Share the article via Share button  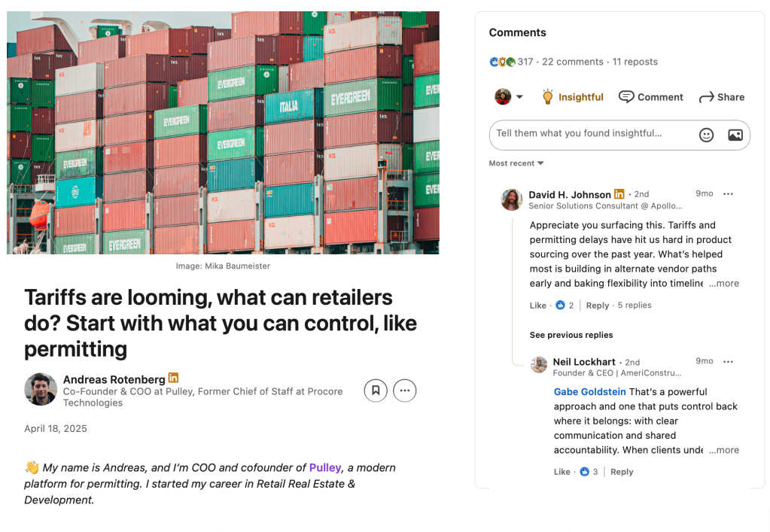(722, 97)
